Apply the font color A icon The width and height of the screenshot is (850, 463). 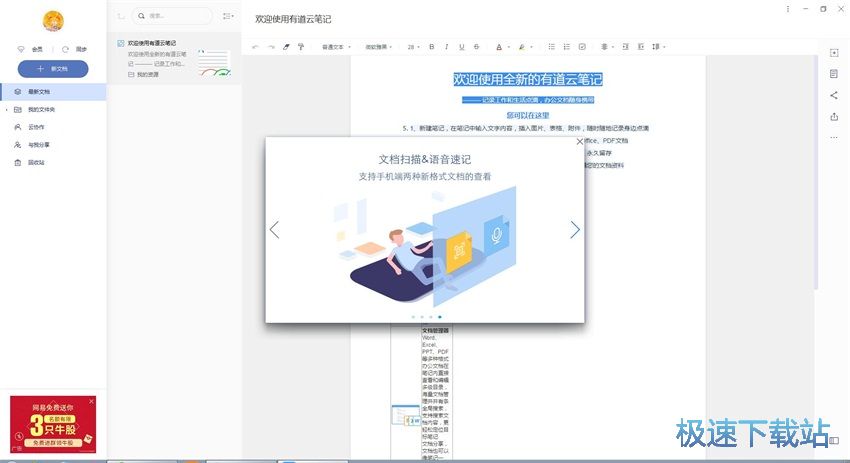tap(499, 47)
